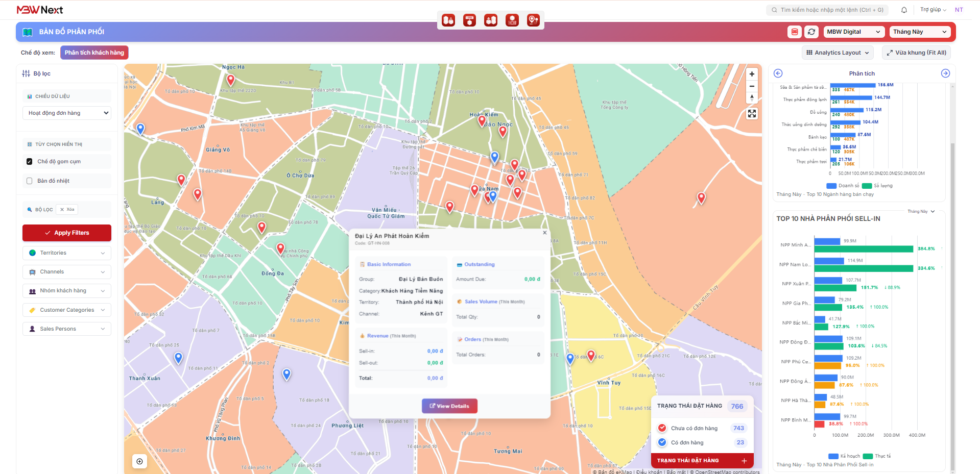Zoom in on the map
Viewport: 980px width, 474px height.
pyautogui.click(x=752, y=74)
